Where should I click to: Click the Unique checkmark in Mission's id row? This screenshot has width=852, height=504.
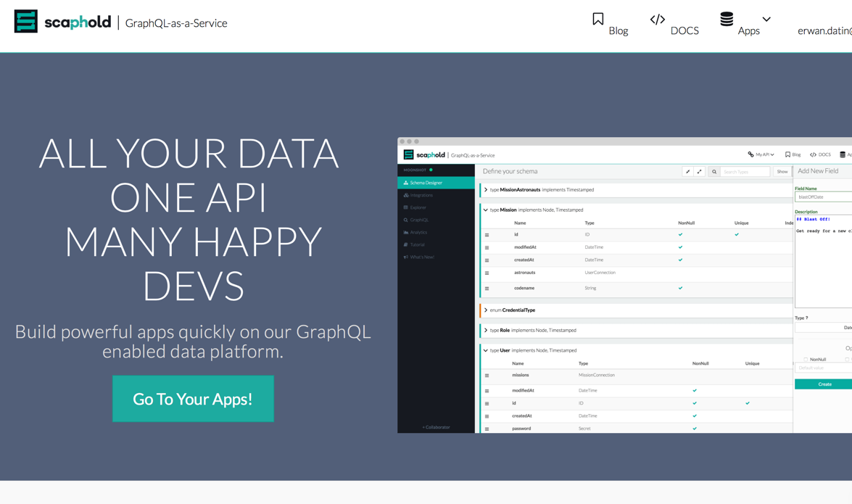coord(737,235)
